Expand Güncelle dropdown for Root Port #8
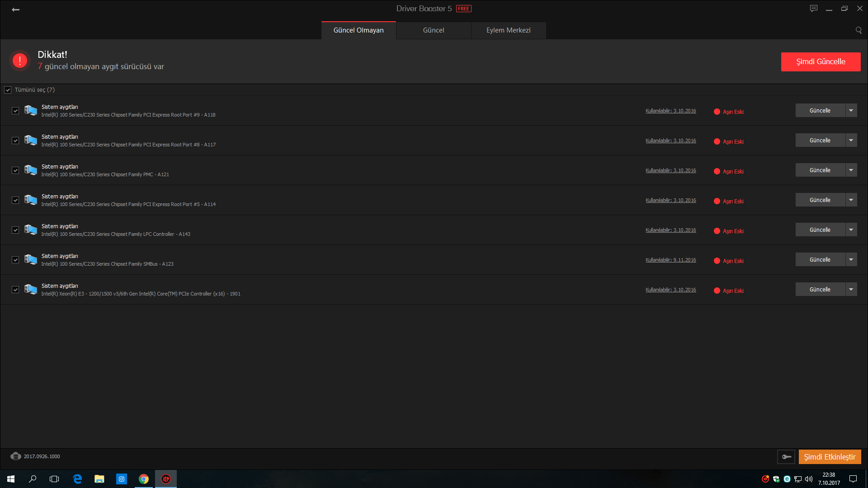Viewport: 868px width, 488px height. coord(851,141)
